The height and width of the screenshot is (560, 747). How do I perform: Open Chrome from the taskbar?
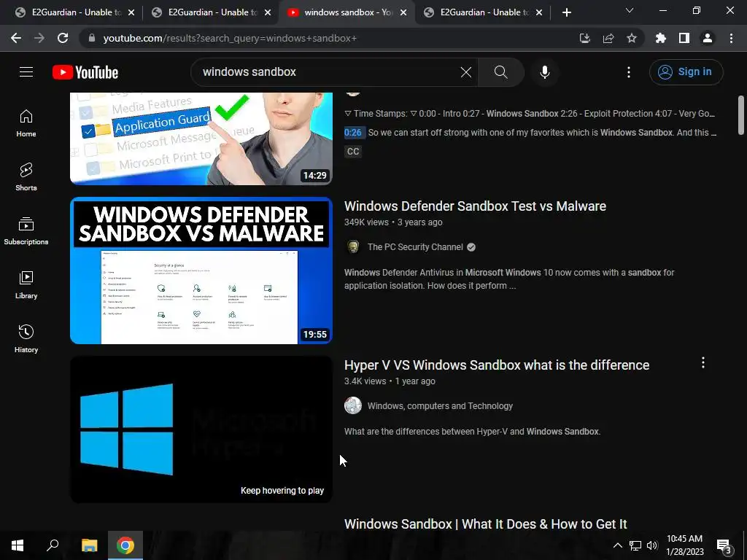125,545
